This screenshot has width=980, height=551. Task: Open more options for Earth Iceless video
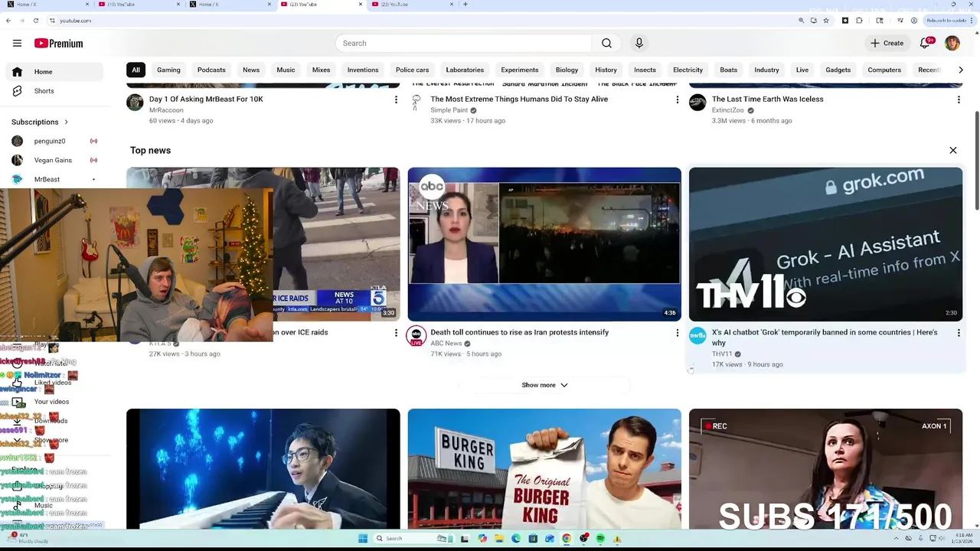pyautogui.click(x=959, y=99)
